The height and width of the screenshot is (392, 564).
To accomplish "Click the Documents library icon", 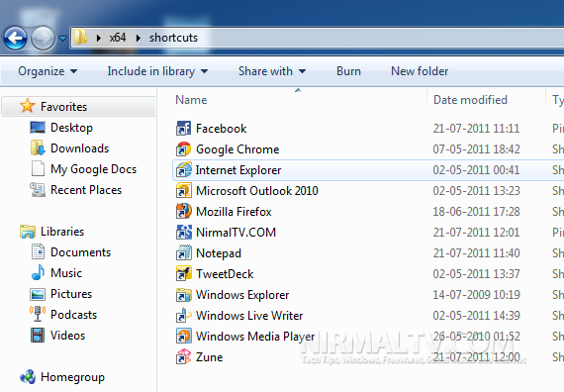I will (38, 252).
